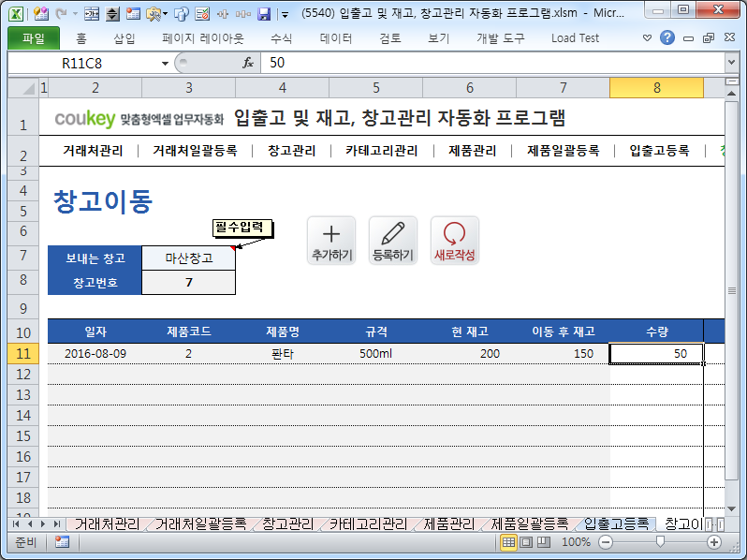Open the 데이터 ribbon tab
This screenshot has height=560, width=747.
click(336, 38)
